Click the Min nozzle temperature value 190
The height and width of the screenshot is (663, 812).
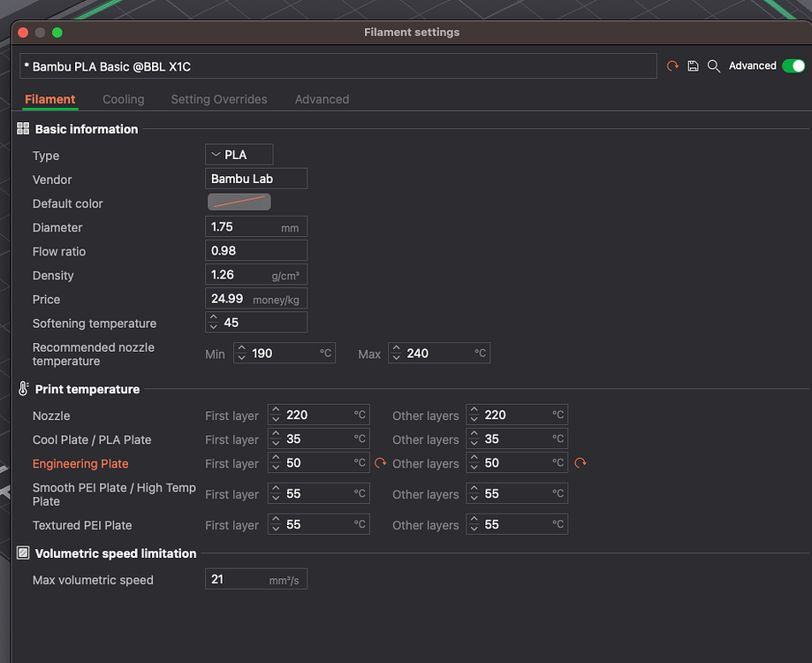(262, 354)
